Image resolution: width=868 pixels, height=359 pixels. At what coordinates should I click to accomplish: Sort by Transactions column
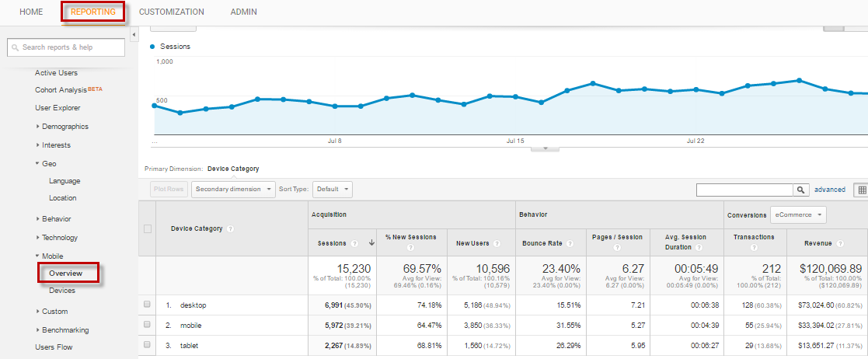(x=754, y=237)
